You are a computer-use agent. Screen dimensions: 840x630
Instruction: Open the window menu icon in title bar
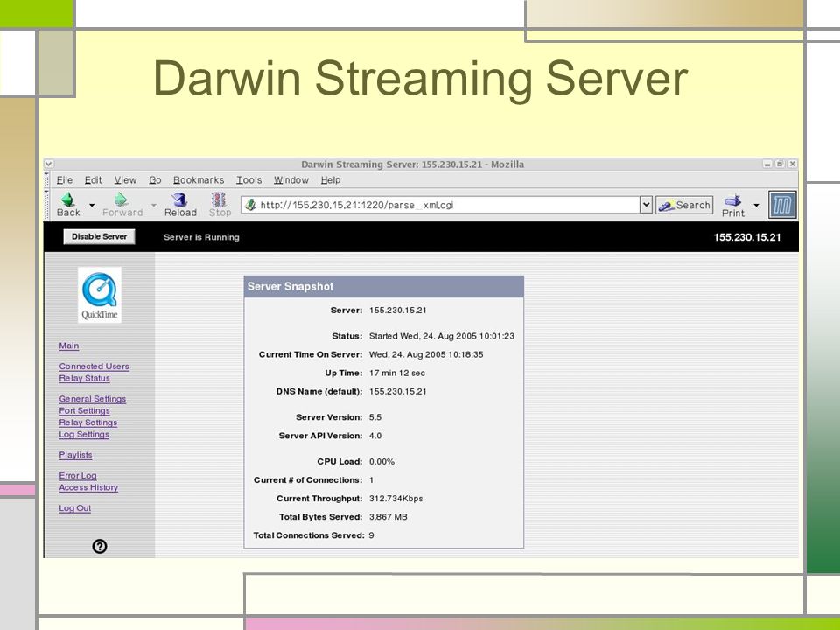point(49,164)
